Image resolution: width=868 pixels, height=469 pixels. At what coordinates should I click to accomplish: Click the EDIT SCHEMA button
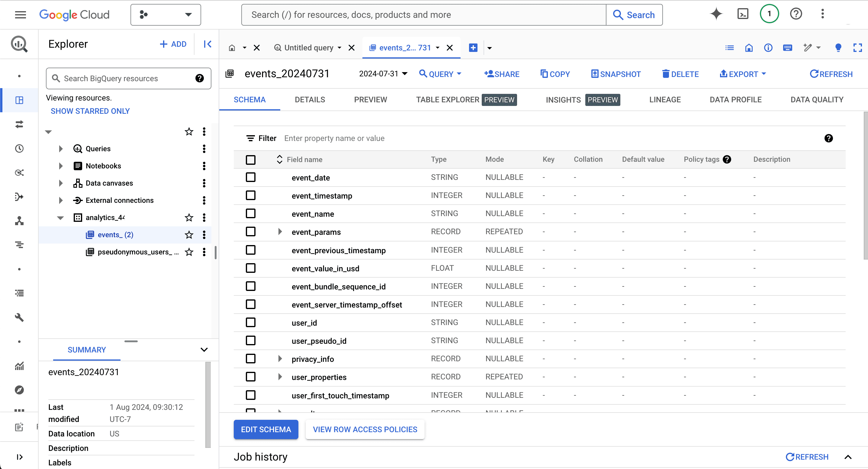point(266,429)
